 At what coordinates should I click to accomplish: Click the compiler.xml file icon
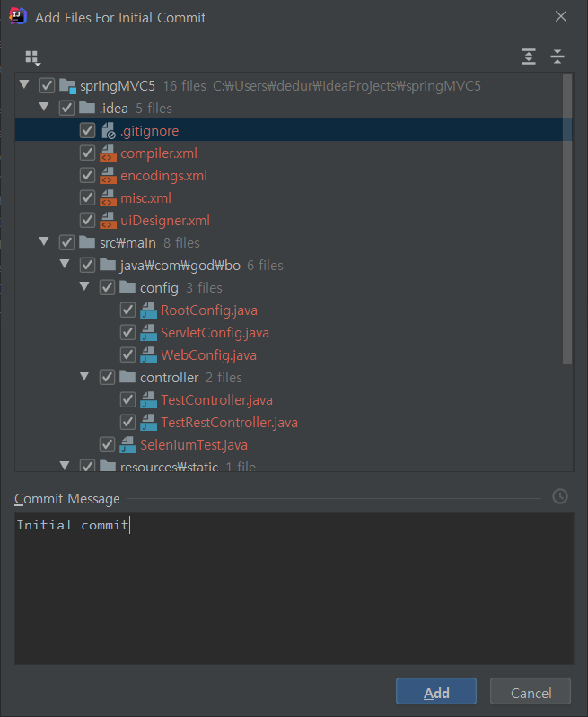(108, 153)
